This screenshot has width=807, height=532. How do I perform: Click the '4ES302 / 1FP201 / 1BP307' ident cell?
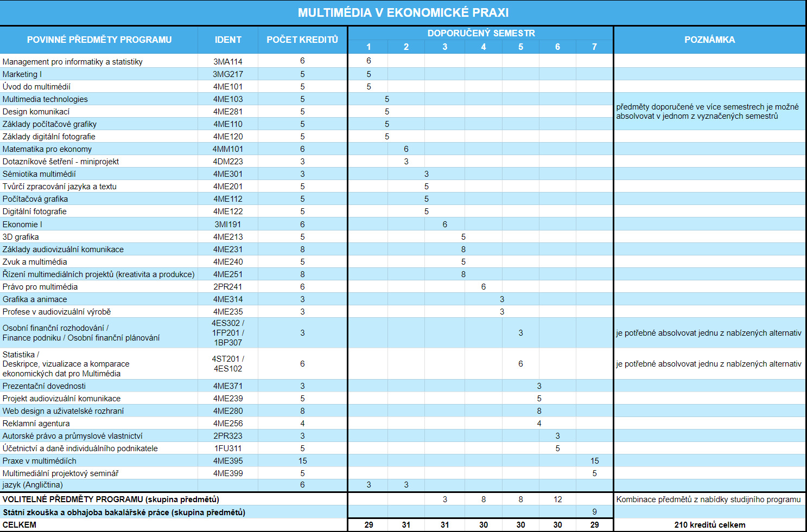click(228, 333)
